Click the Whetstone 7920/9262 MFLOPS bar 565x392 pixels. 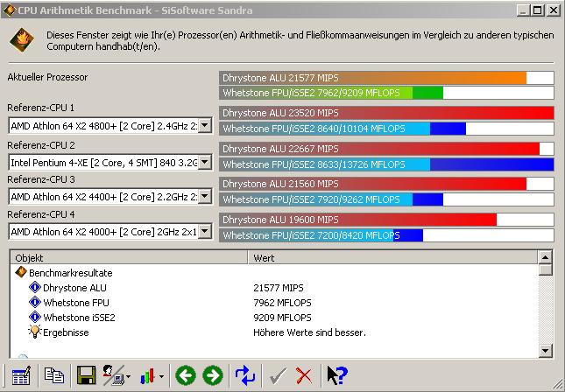(386, 199)
